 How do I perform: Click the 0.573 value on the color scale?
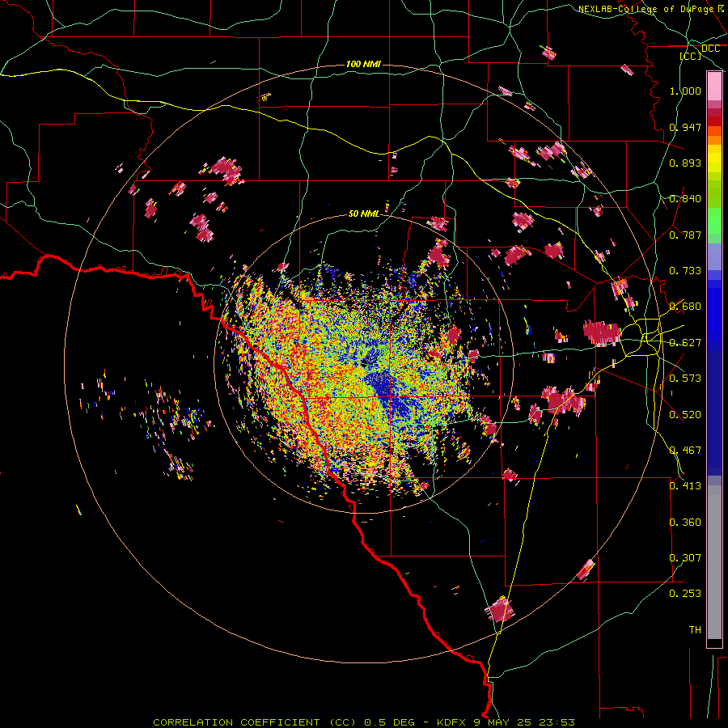[x=685, y=379]
